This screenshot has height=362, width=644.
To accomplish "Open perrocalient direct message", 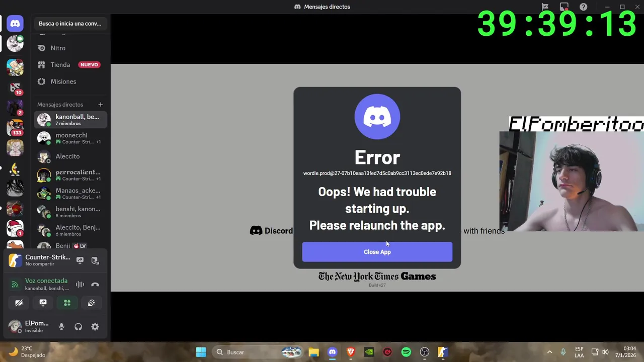I will click(70, 175).
